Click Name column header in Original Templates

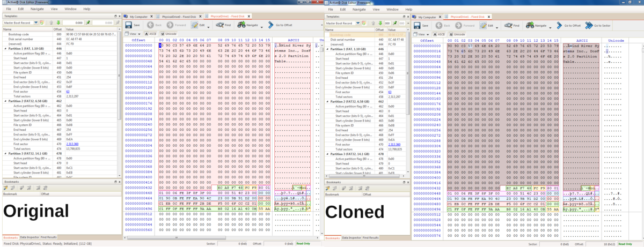(x=28, y=29)
